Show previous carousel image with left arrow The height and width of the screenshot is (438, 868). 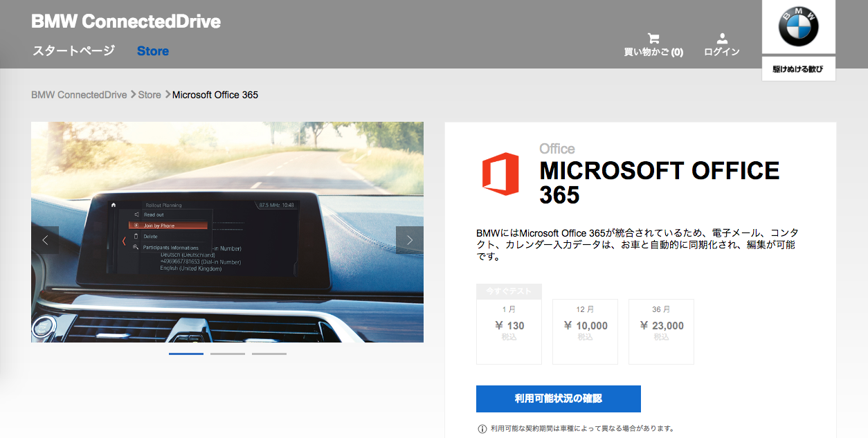point(45,240)
